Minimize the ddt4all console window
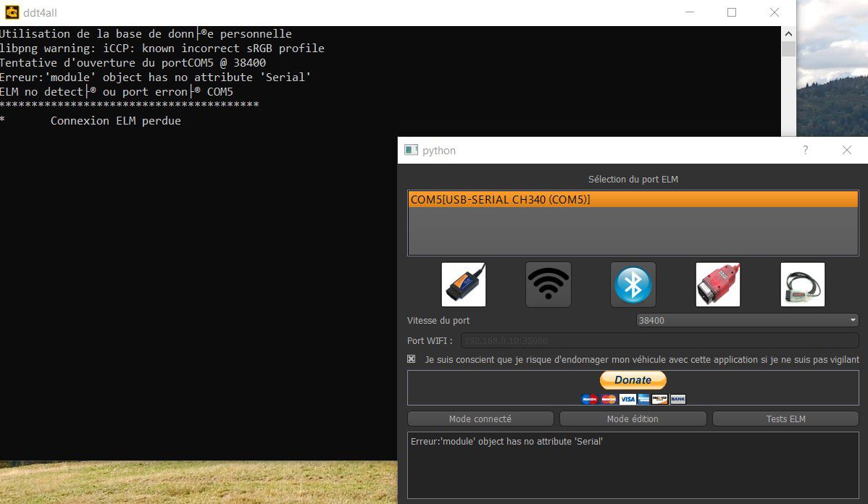 [689, 12]
